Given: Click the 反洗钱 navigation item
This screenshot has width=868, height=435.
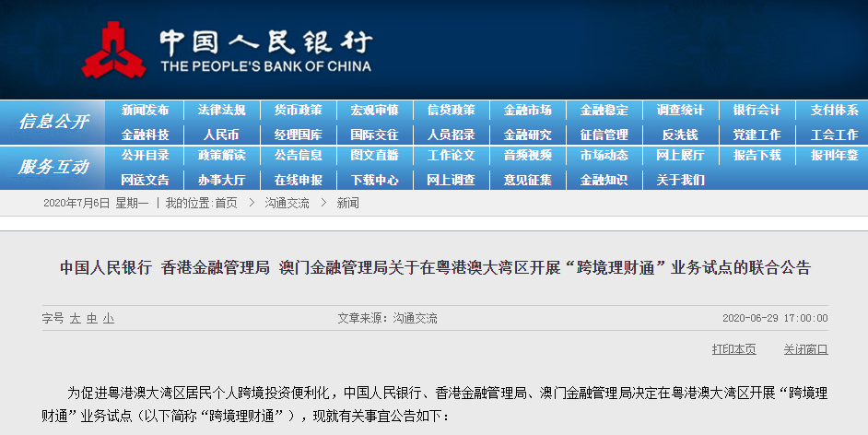Looking at the screenshot, I should click(680, 135).
